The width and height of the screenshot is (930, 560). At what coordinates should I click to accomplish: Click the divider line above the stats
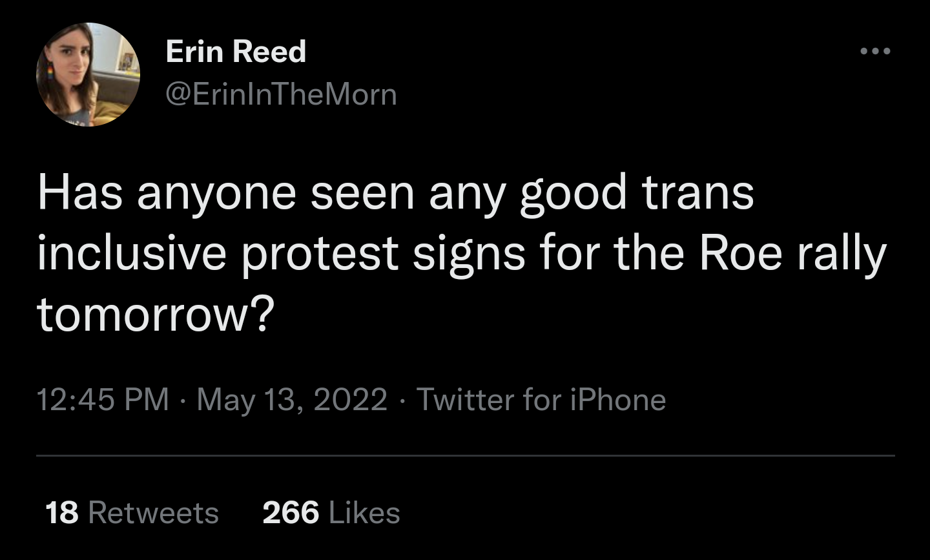tap(465, 455)
